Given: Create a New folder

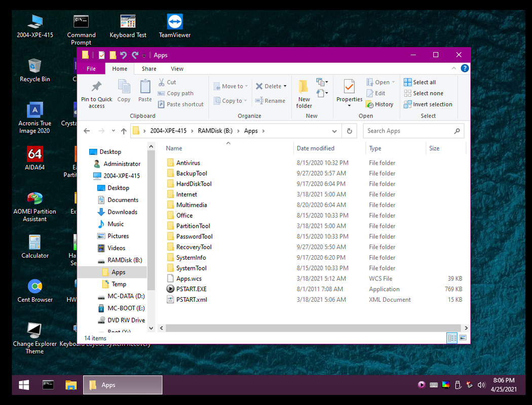Looking at the screenshot, I should [304, 94].
